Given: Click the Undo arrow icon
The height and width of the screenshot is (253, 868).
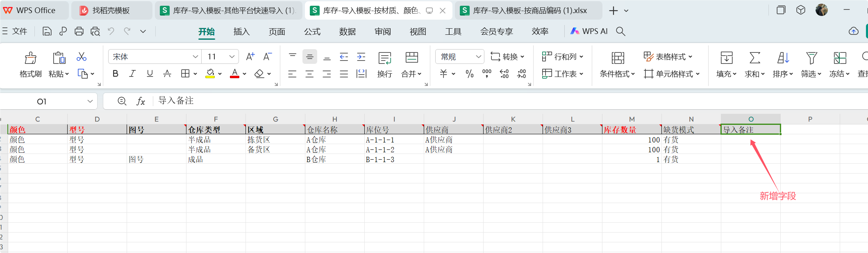Looking at the screenshot, I should click(x=111, y=31).
